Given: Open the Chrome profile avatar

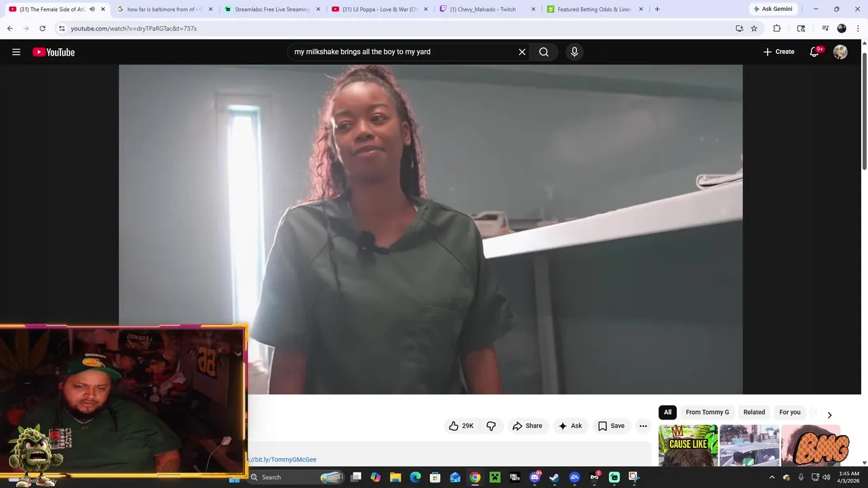Looking at the screenshot, I should [842, 28].
